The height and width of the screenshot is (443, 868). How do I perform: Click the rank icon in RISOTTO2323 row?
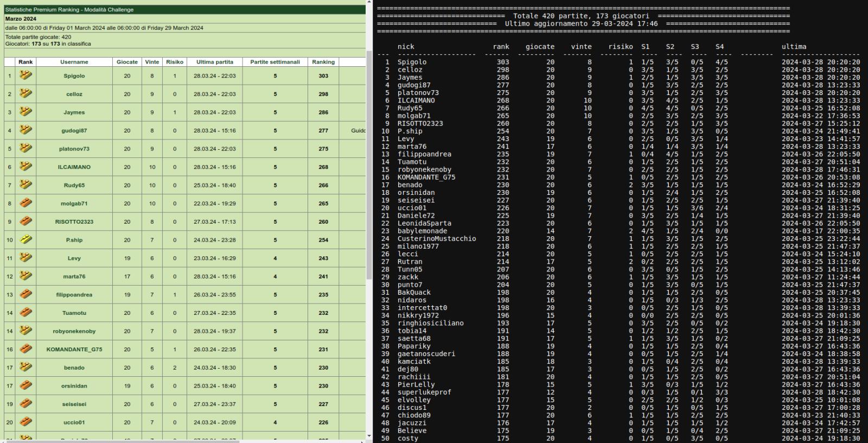point(25,221)
